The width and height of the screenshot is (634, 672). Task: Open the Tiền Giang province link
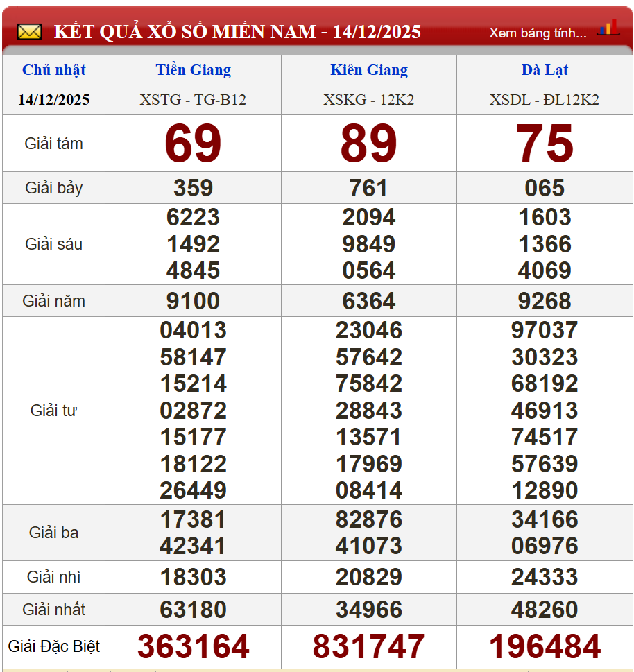pyautogui.click(x=193, y=70)
